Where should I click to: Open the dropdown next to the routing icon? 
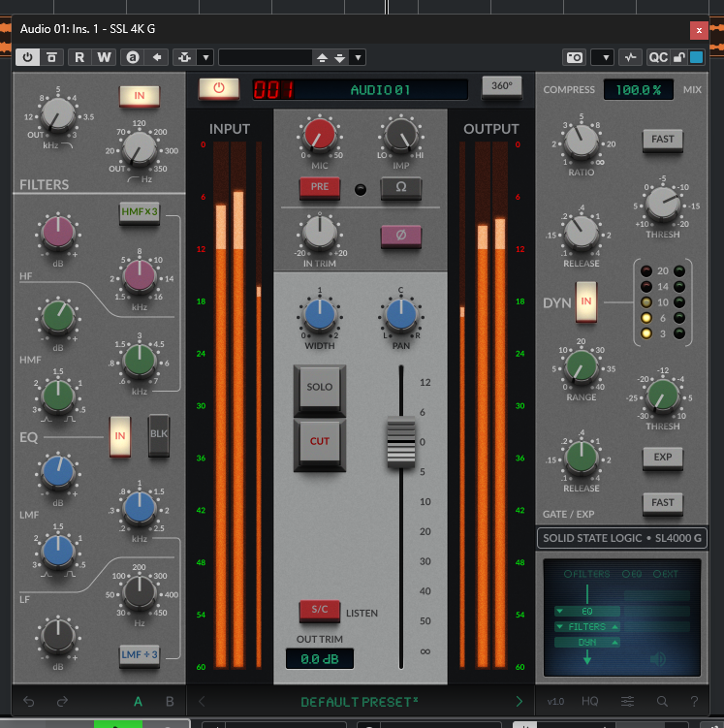(x=205, y=57)
